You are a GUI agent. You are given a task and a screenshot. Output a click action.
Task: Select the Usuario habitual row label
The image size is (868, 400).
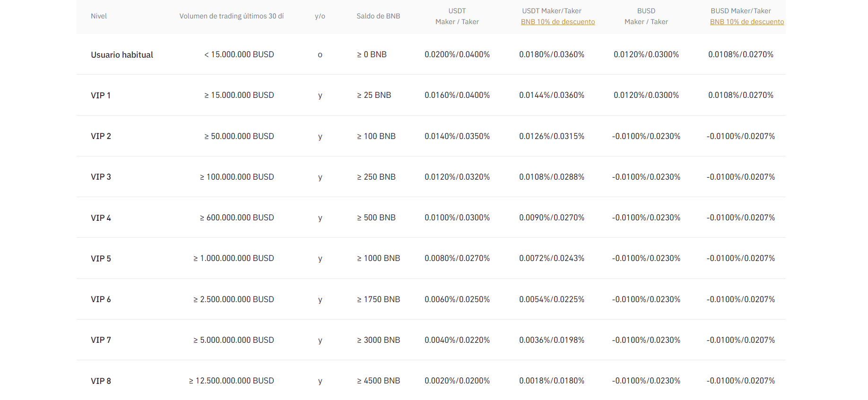point(122,55)
